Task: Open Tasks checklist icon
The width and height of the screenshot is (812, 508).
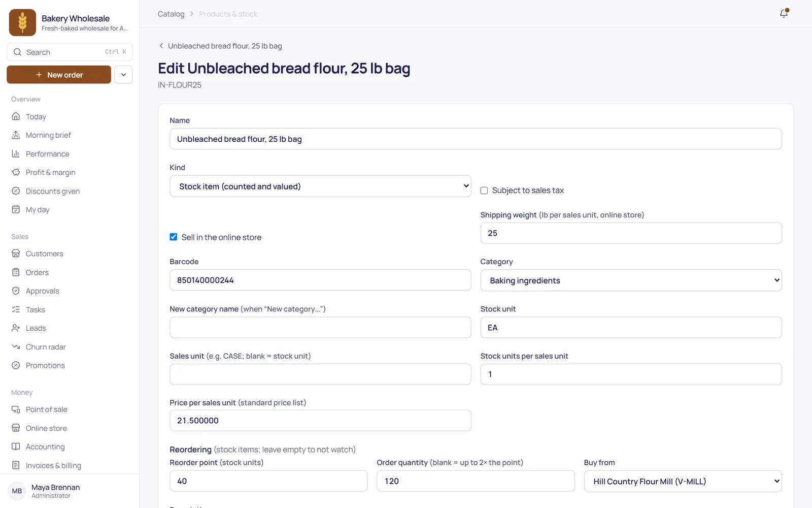Action: (16, 309)
